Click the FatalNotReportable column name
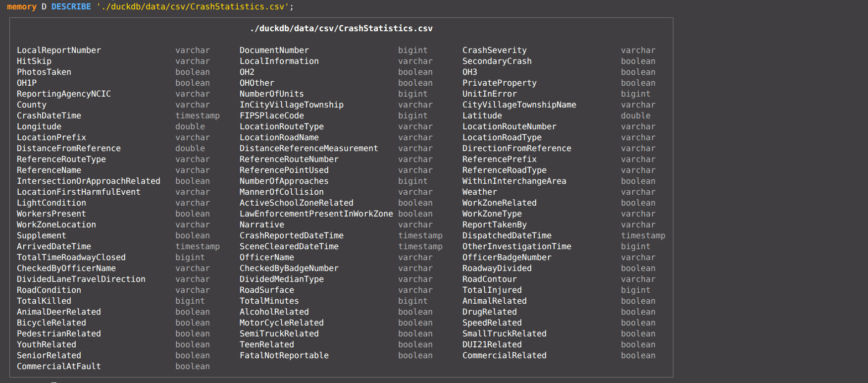The image size is (868, 383). click(284, 356)
